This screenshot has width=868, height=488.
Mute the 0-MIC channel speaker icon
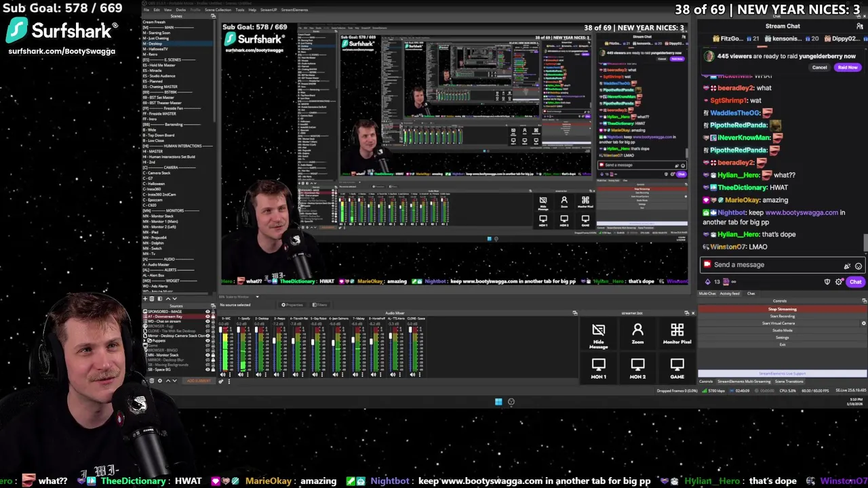(x=222, y=374)
